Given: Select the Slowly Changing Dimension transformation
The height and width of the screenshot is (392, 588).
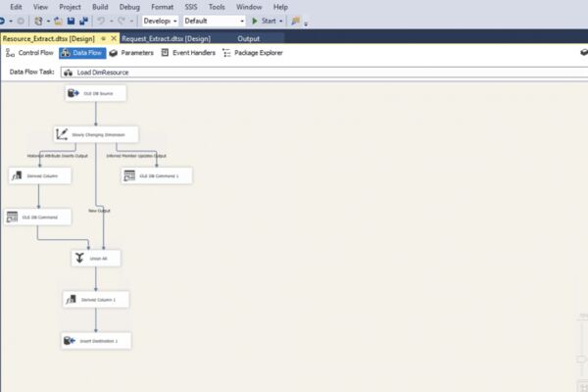Looking at the screenshot, I should click(x=96, y=134).
